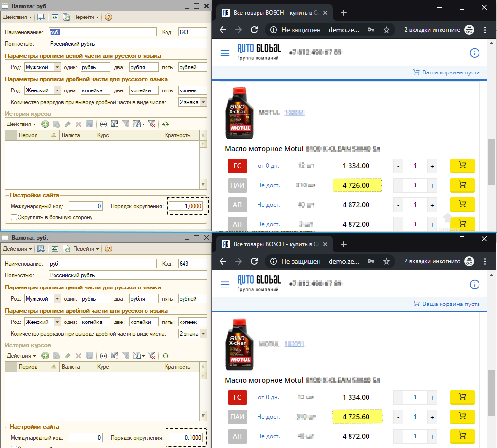Open the Действия menu in lower История курсов toolbar

(x=21, y=356)
